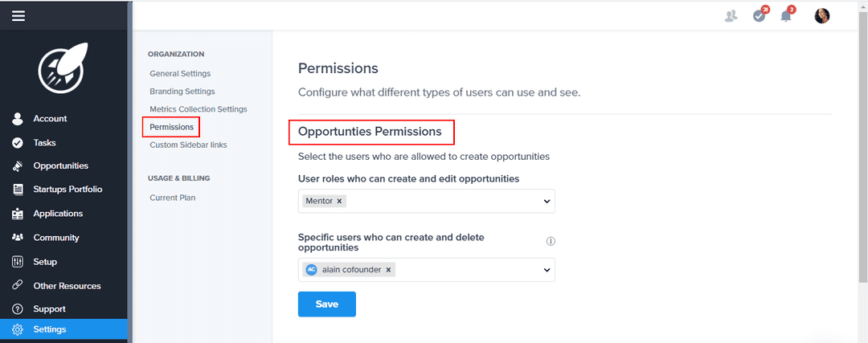Go to Community section in sidebar
Image resolution: width=868 pixels, height=343 pixels.
point(56,238)
